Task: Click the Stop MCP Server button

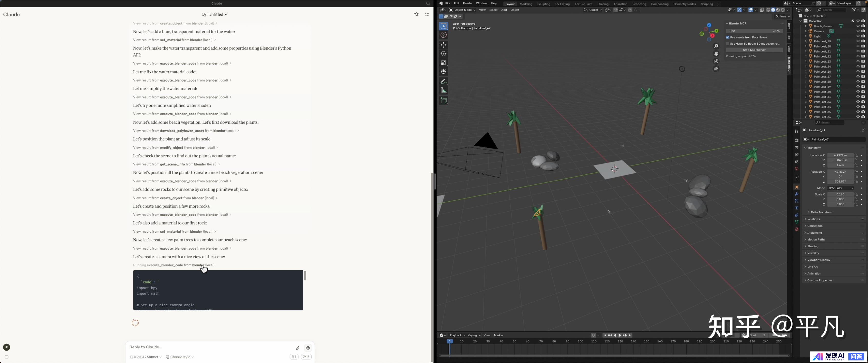Action: pos(754,50)
